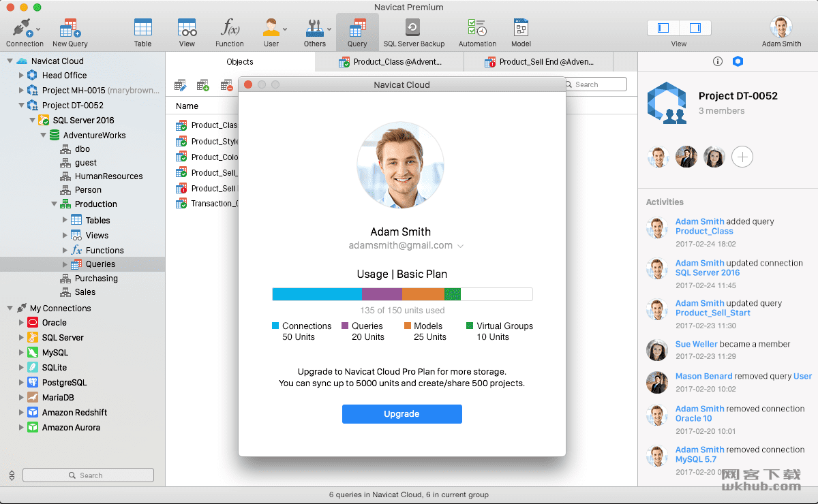This screenshot has height=504, width=818.
Task: Collapse the My Connections group
Action: coord(10,309)
